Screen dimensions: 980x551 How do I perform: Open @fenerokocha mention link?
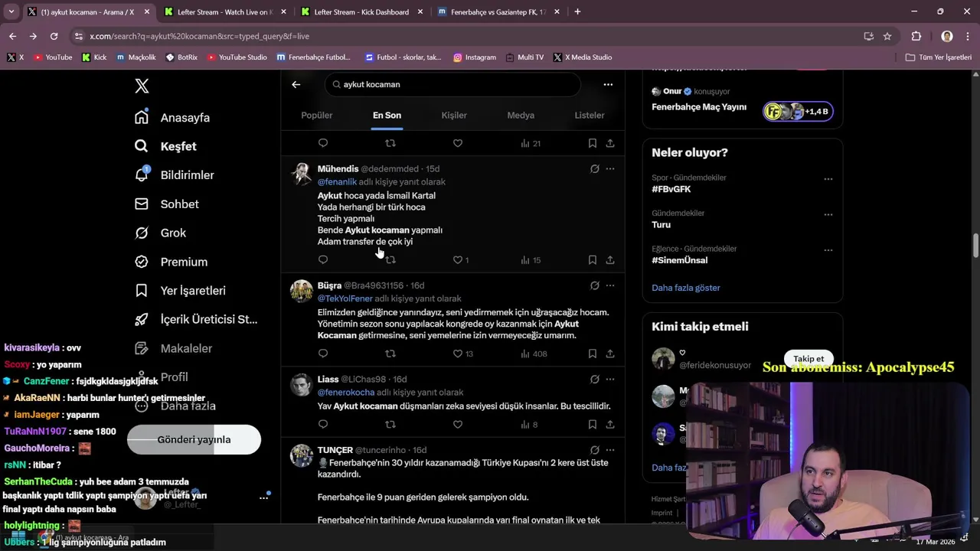346,393
